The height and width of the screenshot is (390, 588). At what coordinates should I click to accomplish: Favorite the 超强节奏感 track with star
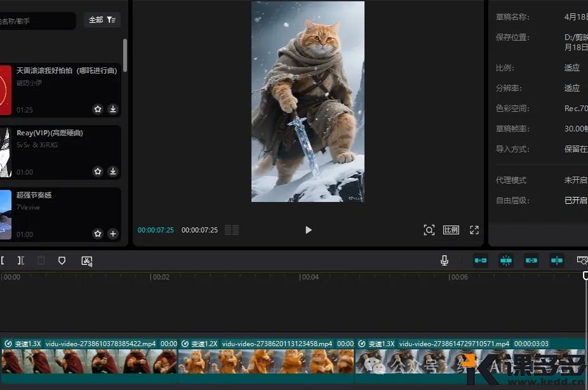pos(98,234)
